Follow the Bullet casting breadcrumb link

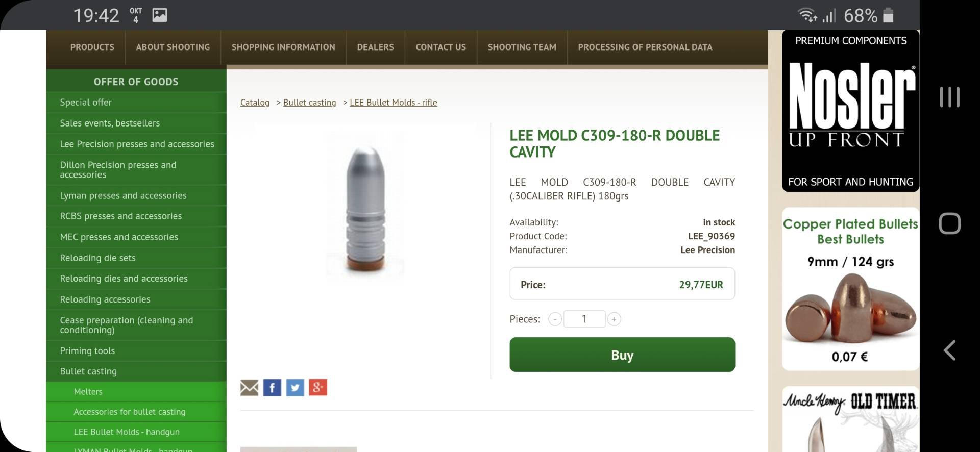[309, 103]
